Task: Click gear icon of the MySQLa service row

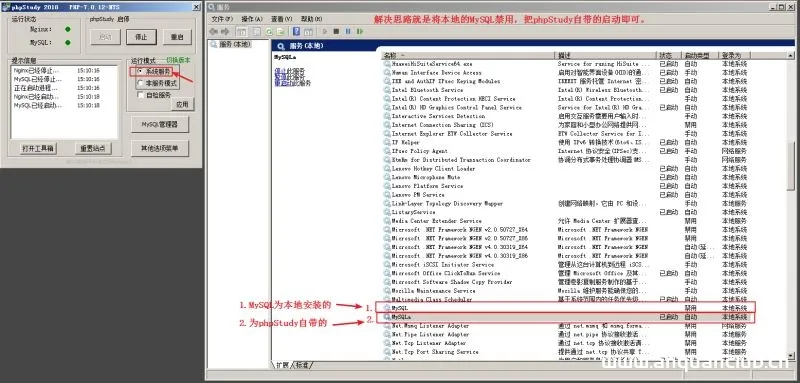Action: pos(387,317)
